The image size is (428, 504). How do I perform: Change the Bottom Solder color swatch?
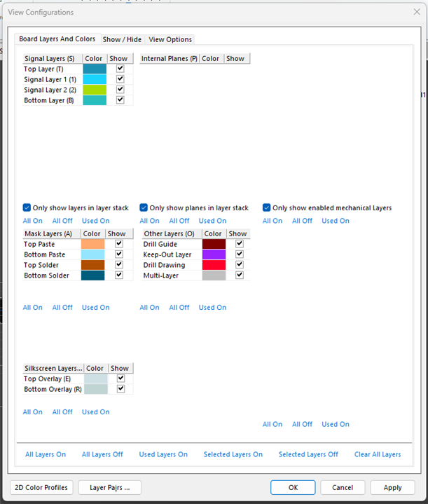(x=92, y=275)
